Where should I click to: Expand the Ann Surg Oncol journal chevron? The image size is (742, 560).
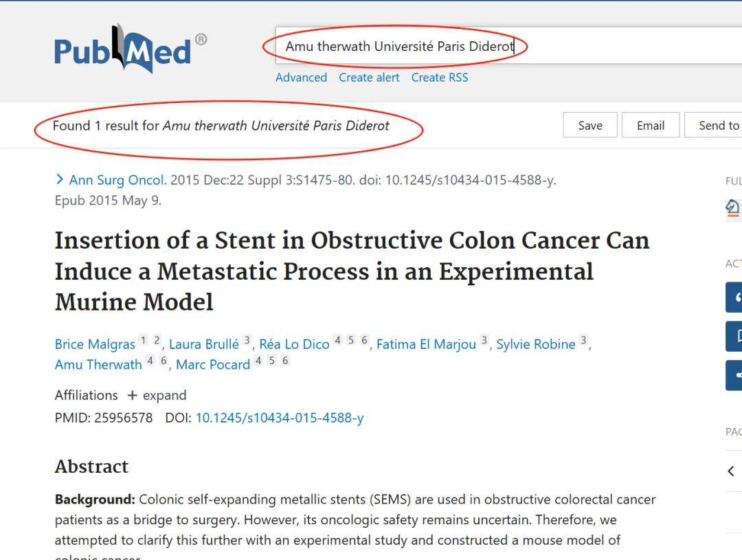pyautogui.click(x=59, y=179)
